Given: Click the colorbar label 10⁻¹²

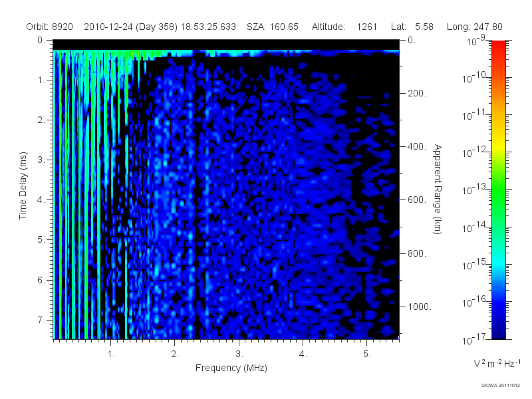Looking at the screenshot, I should (475, 152).
